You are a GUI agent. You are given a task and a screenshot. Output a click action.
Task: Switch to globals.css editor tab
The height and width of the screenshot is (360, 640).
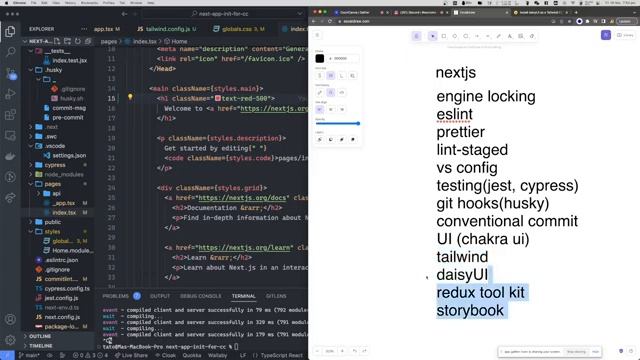[x=239, y=29]
